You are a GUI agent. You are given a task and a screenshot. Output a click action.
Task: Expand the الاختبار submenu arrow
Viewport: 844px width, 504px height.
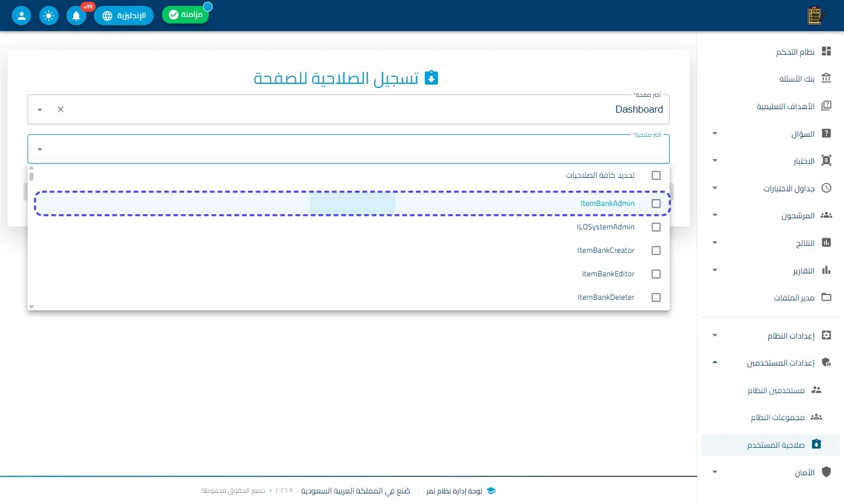pos(715,161)
